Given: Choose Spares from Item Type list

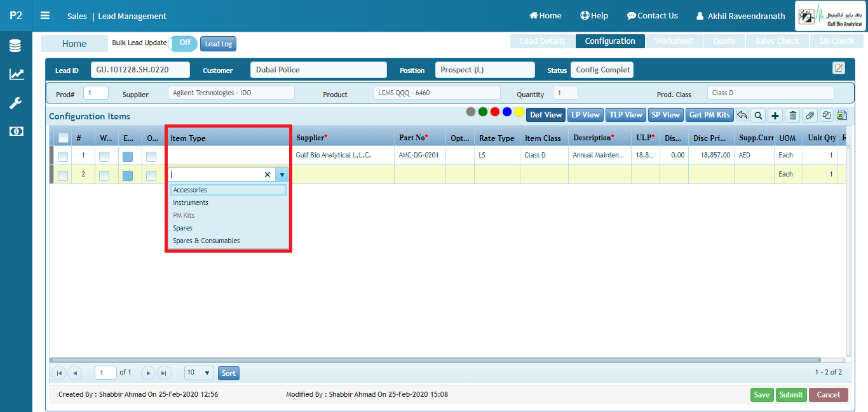Looking at the screenshot, I should point(229,228).
